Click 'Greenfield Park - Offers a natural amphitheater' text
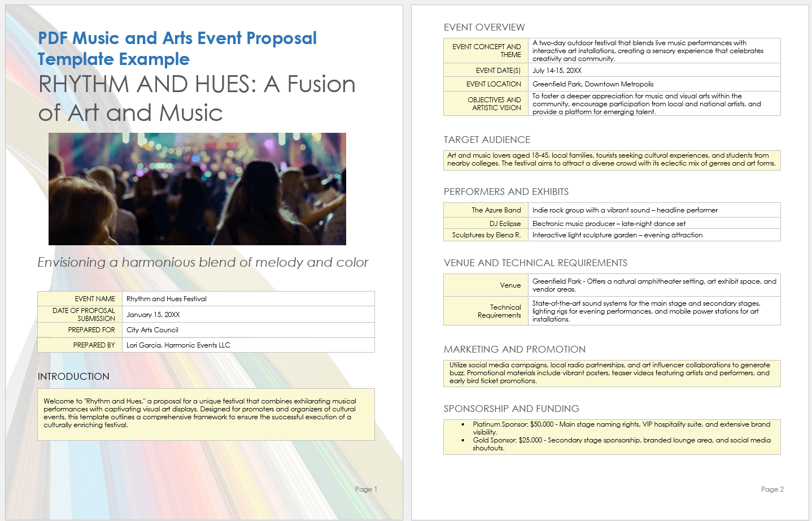This screenshot has width=812, height=521. coord(654,285)
